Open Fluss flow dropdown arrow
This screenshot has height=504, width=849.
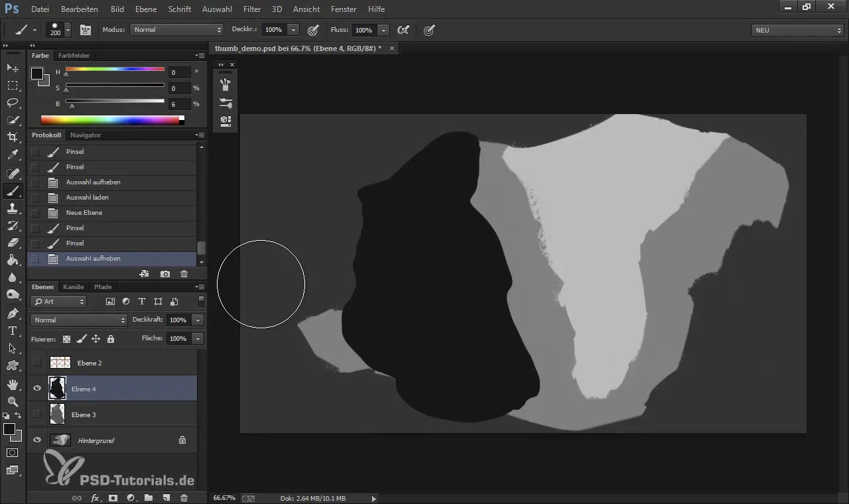coord(383,30)
